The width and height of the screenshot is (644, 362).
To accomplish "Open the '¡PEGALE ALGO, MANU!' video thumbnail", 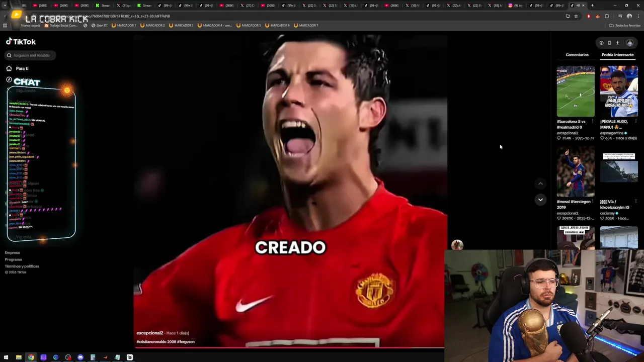I will tap(619, 92).
